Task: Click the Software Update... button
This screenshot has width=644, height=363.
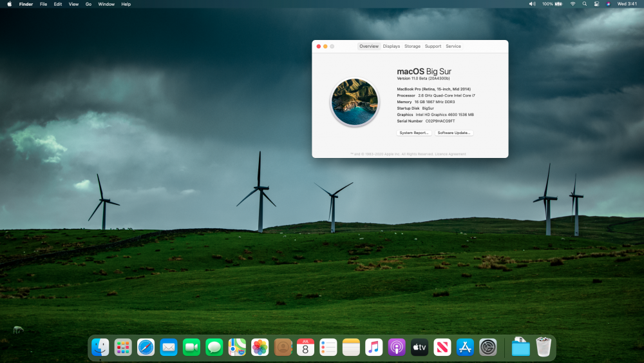Action: point(454,133)
